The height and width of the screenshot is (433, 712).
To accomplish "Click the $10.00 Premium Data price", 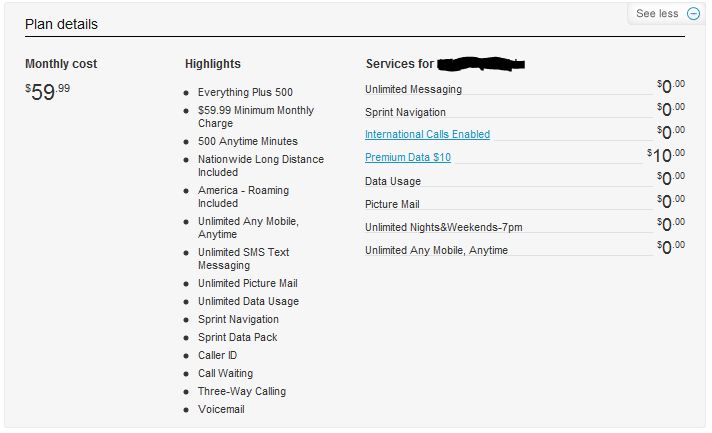I will pyautogui.click(x=666, y=155).
